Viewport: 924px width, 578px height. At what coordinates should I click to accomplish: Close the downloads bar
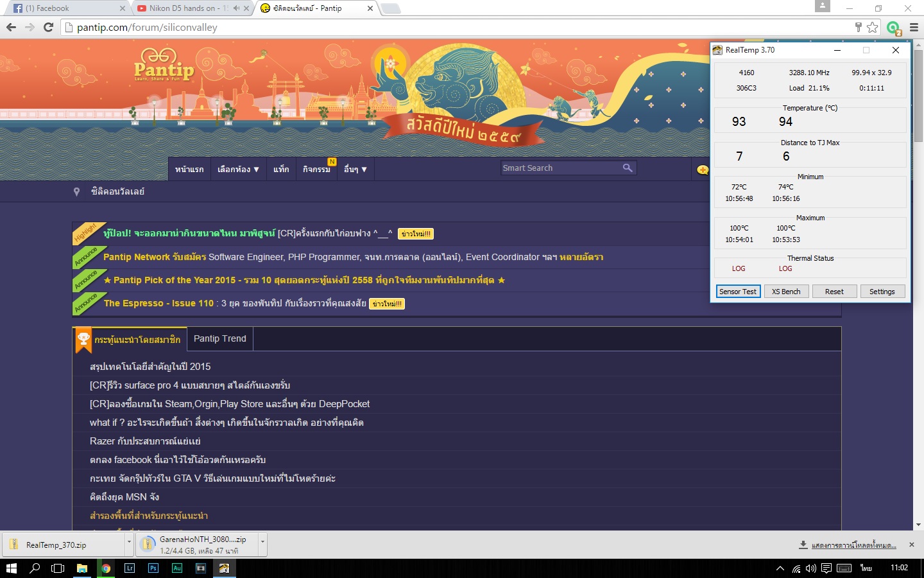click(x=911, y=545)
